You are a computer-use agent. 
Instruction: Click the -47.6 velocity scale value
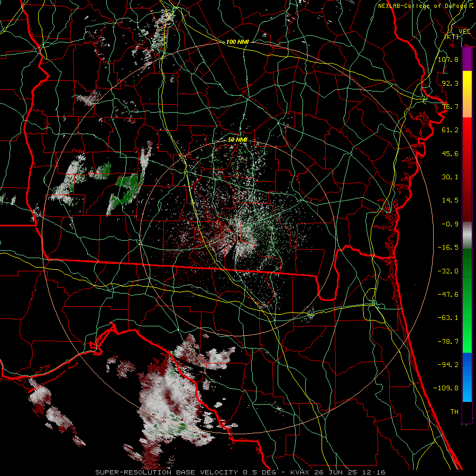tap(448, 295)
